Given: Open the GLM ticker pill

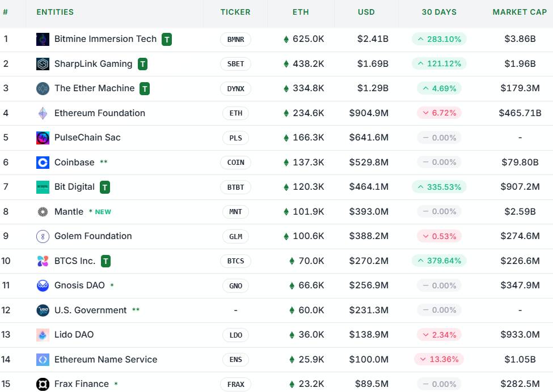Looking at the screenshot, I should [x=235, y=237].
